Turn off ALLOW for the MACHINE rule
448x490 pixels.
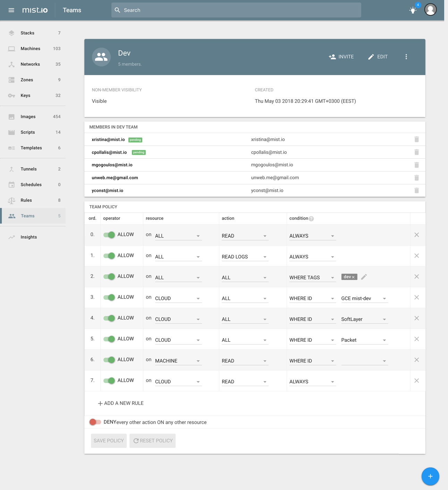pyautogui.click(x=110, y=360)
